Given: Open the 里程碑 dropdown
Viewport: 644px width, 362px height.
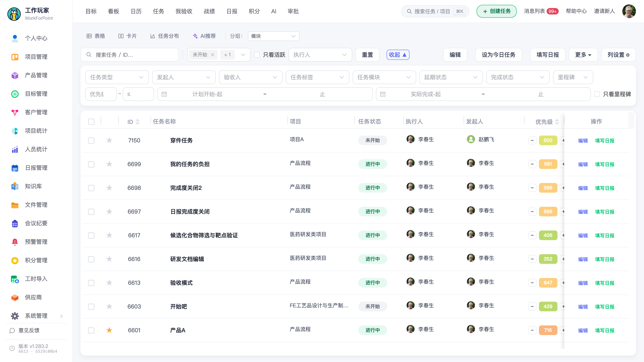Looking at the screenshot, I should [573, 77].
